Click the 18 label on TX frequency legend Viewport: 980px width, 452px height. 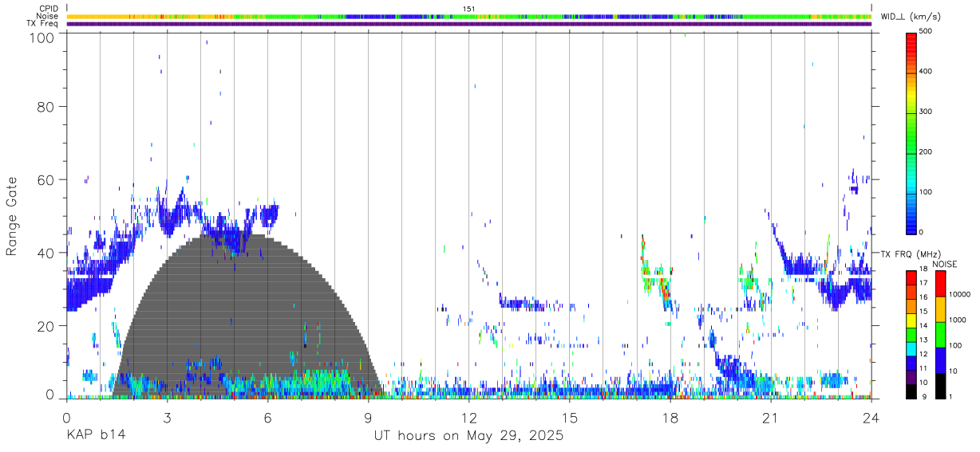click(x=923, y=270)
